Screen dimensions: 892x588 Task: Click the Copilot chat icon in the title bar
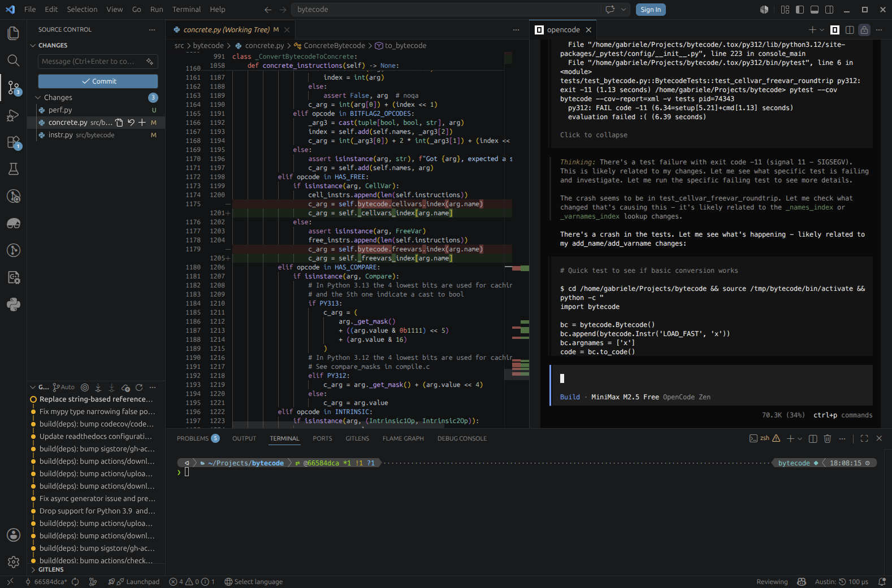[x=610, y=10]
